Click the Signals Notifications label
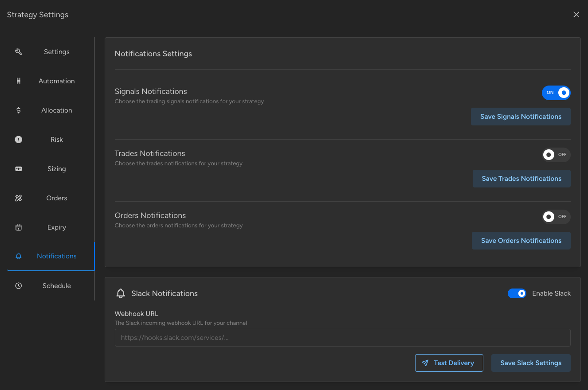Image resolution: width=588 pixels, height=390 pixels. (x=151, y=91)
